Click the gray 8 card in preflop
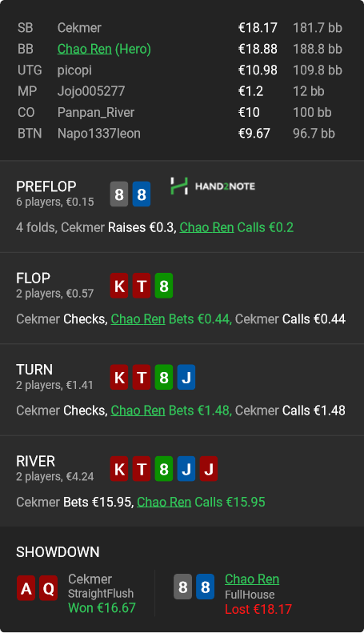This screenshot has height=633, width=364. pyautogui.click(x=119, y=194)
